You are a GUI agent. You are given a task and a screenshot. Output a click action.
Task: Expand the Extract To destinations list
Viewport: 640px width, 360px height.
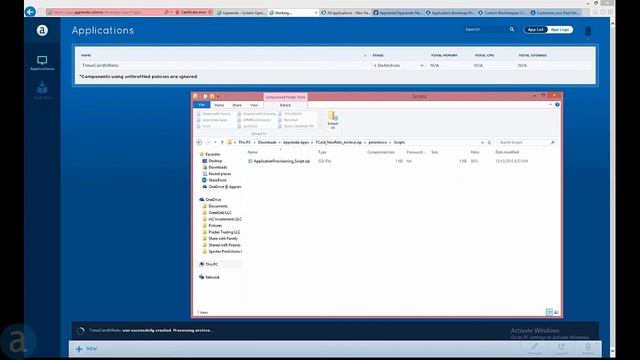click(x=320, y=126)
